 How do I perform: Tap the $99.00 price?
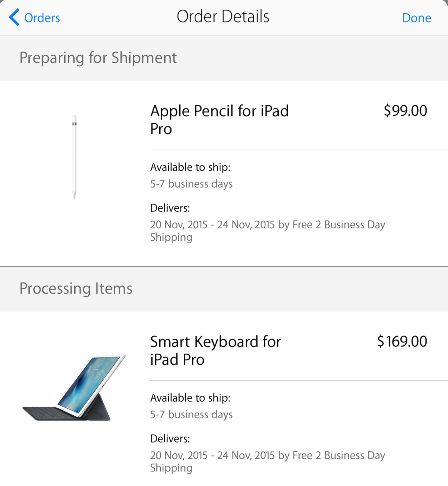tap(405, 111)
